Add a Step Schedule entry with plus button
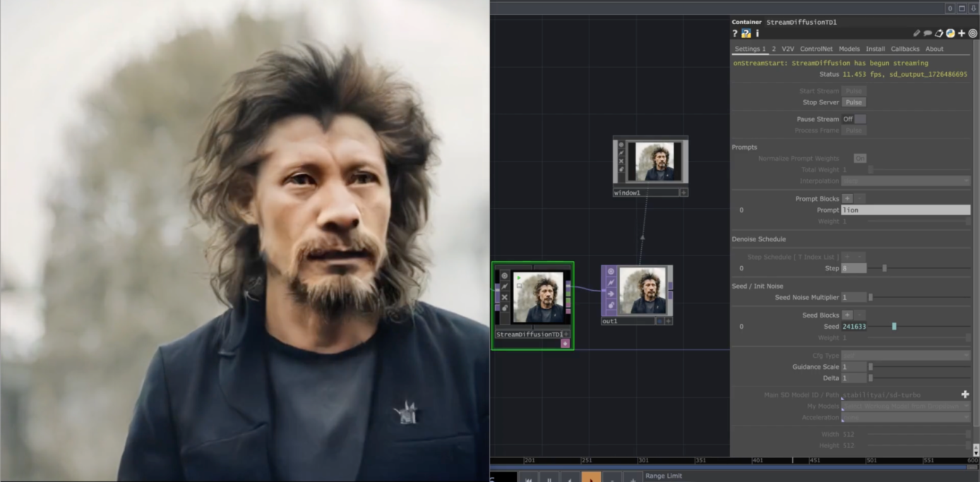The height and width of the screenshot is (482, 980). (847, 257)
